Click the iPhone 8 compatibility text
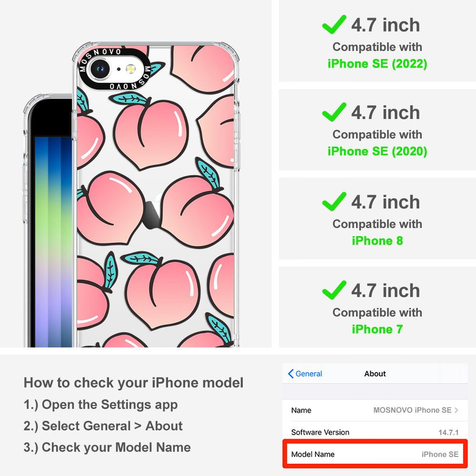Viewport: 476px width, 476px height. click(x=377, y=241)
